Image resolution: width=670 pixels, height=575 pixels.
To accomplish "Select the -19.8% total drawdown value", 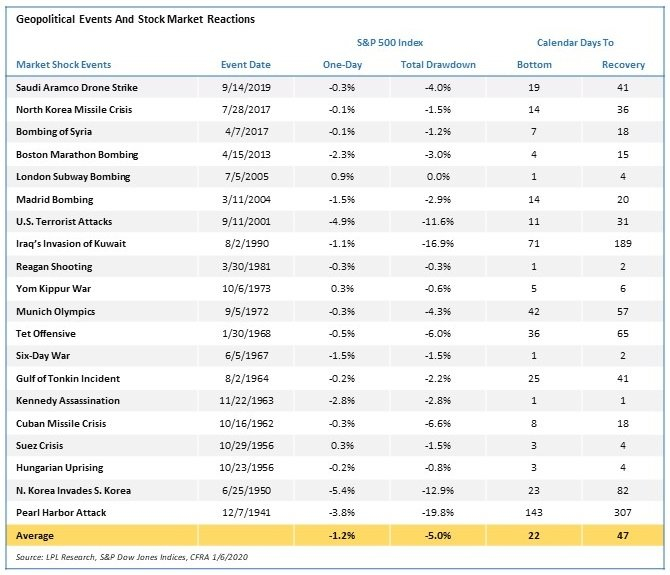I will point(438,513).
